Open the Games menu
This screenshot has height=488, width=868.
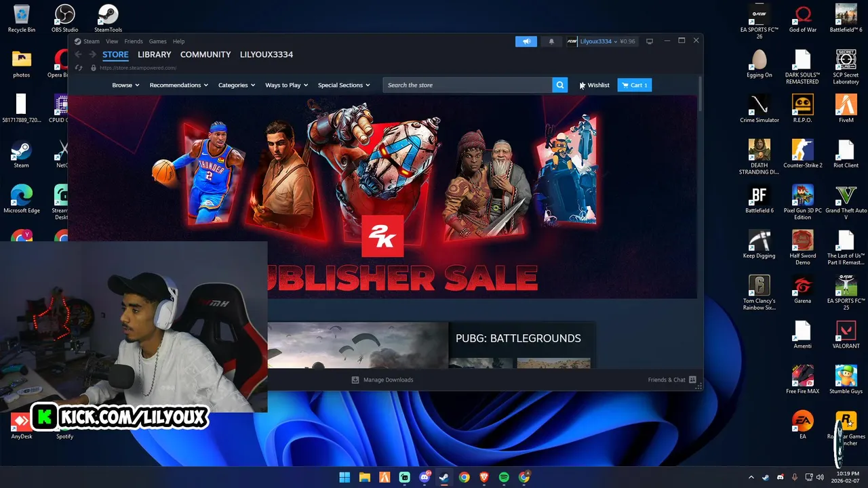pyautogui.click(x=157, y=41)
